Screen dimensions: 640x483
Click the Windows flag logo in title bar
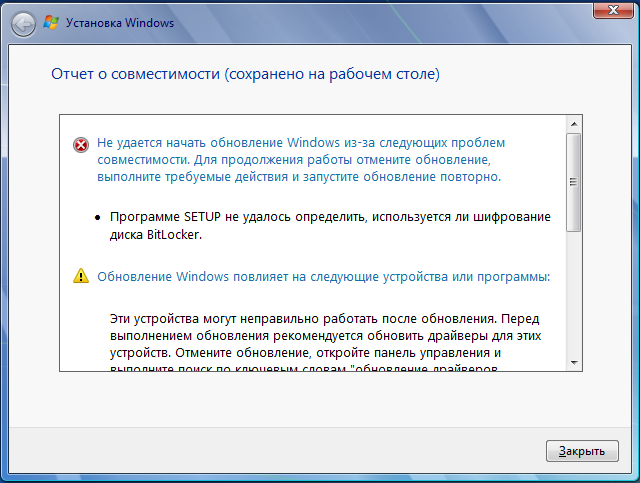(51, 22)
